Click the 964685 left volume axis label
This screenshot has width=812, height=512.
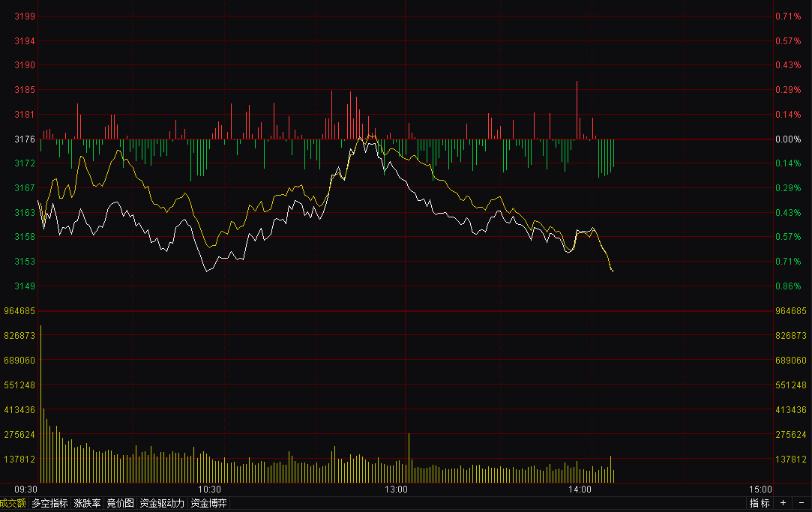19,311
